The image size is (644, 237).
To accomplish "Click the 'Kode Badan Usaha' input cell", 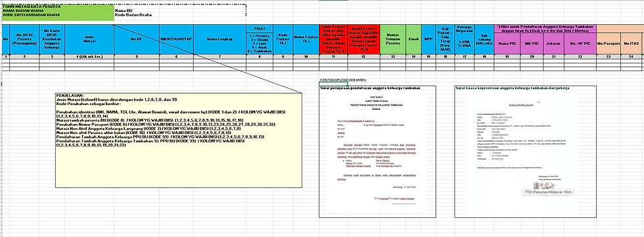I will tap(180, 15).
